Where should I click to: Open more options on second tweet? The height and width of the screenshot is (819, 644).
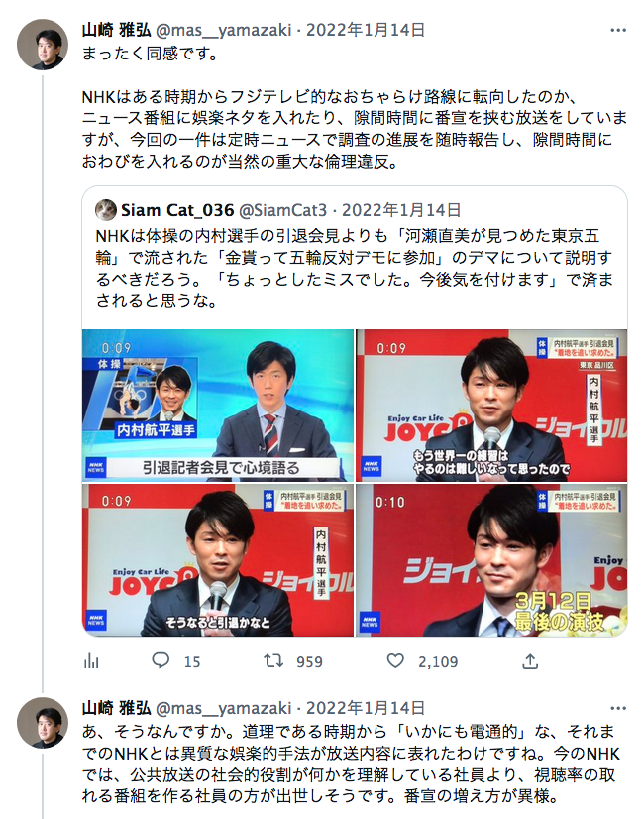point(618,708)
